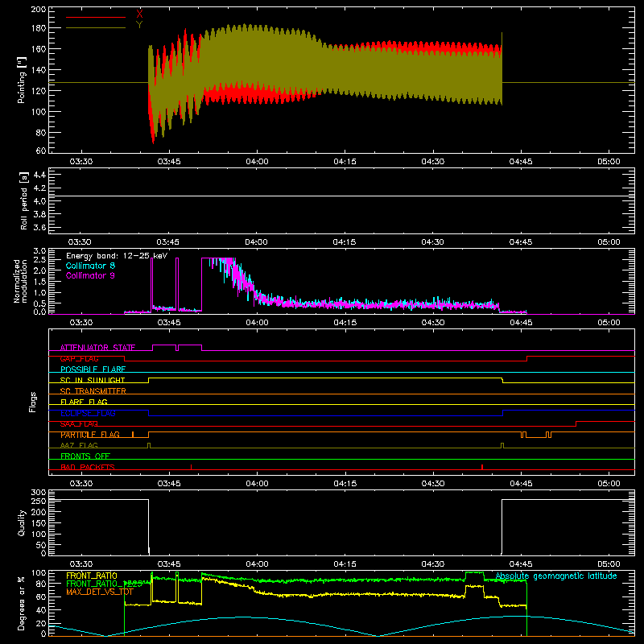
Task: Click the Flags axis title
Action: (x=32, y=402)
